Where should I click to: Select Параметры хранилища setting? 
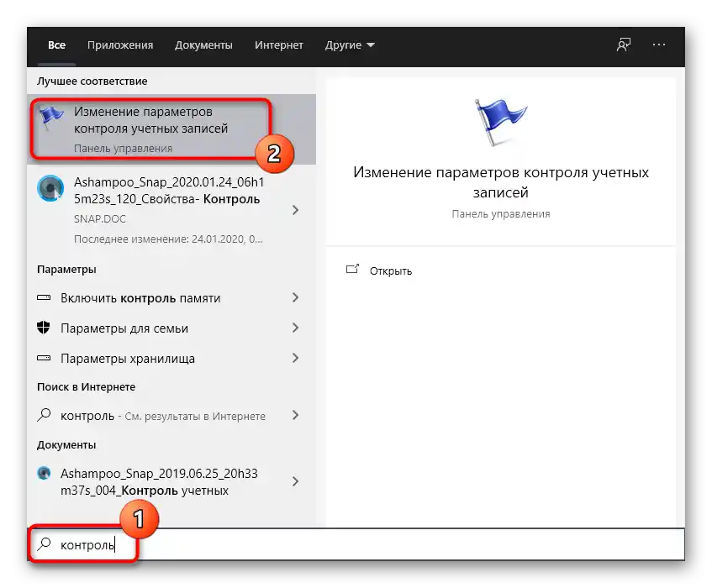171,359
